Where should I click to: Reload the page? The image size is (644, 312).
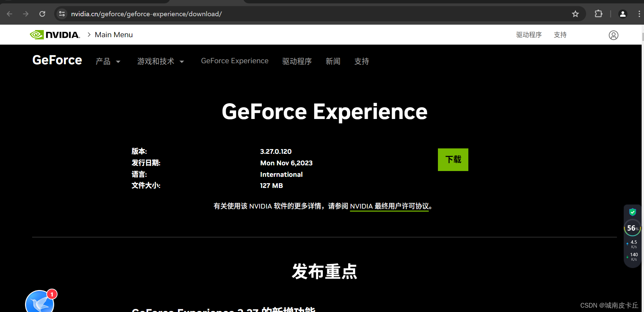tap(42, 14)
